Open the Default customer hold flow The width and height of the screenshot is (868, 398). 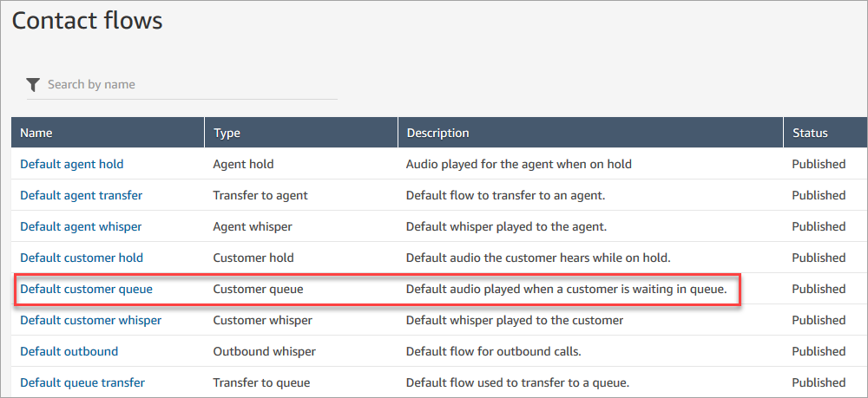[82, 258]
